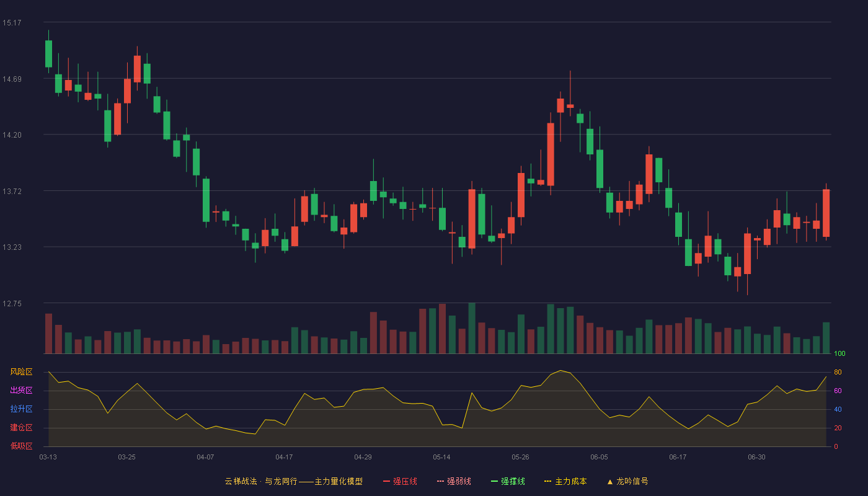The image size is (868, 496).
Task: Click the 05-26 date label
Action: pyautogui.click(x=520, y=457)
